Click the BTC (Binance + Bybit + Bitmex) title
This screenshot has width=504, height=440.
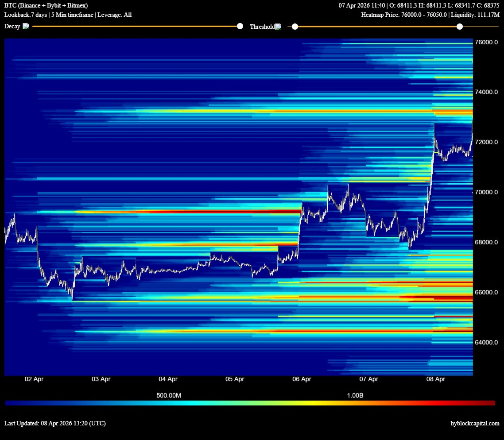46,5
